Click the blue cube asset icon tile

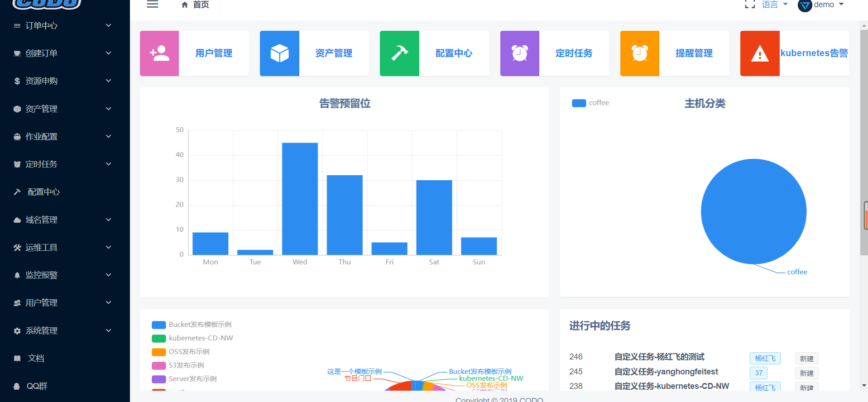click(279, 53)
